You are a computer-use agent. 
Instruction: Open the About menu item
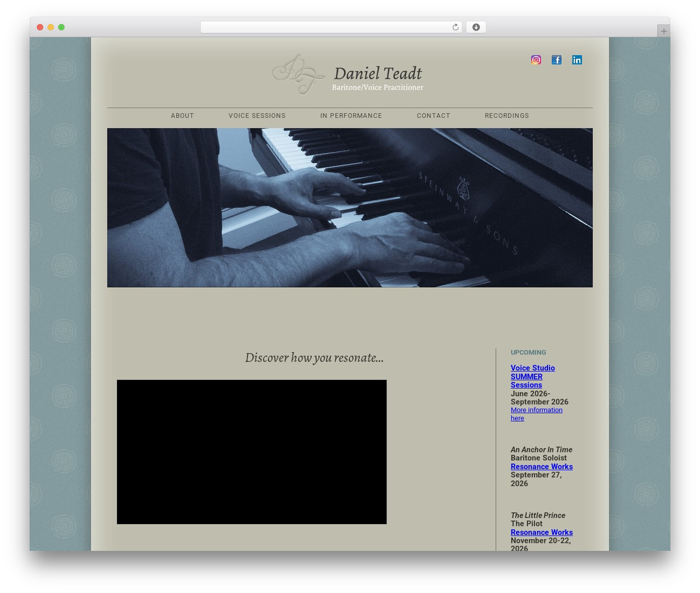pos(182,116)
